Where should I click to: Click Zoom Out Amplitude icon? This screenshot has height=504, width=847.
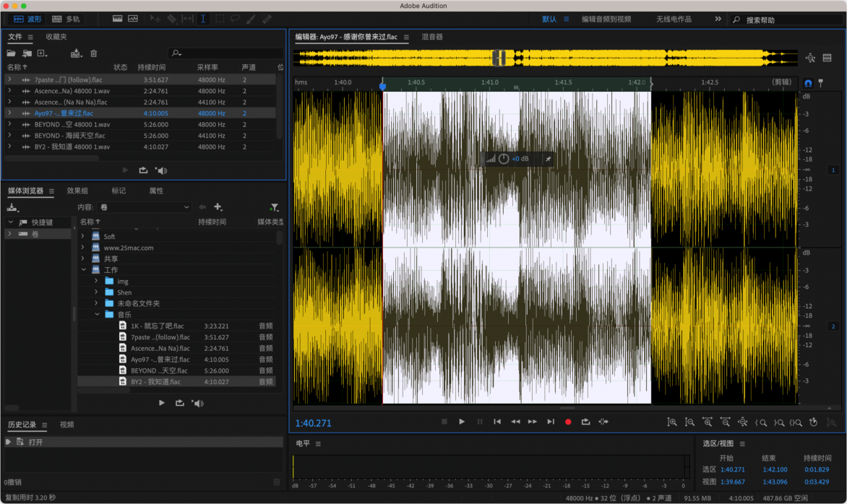coord(689,422)
